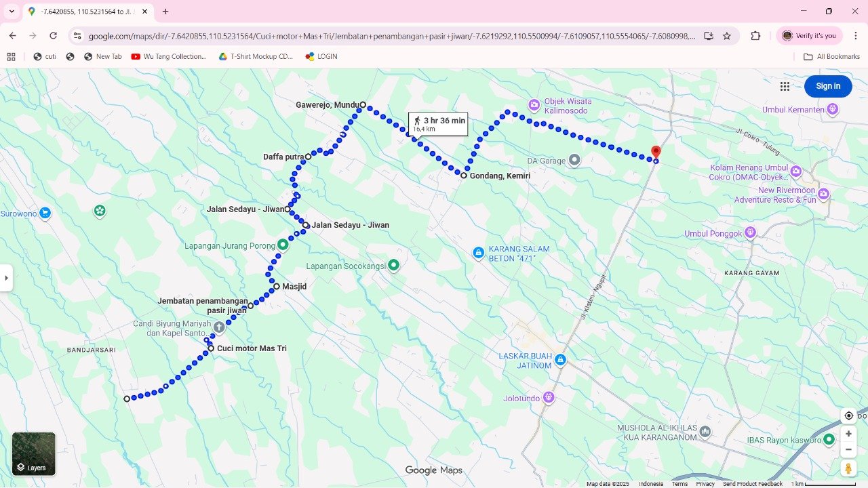This screenshot has width=868, height=488.
Task: Click the Verify it's you profile chip
Action: 809,36
